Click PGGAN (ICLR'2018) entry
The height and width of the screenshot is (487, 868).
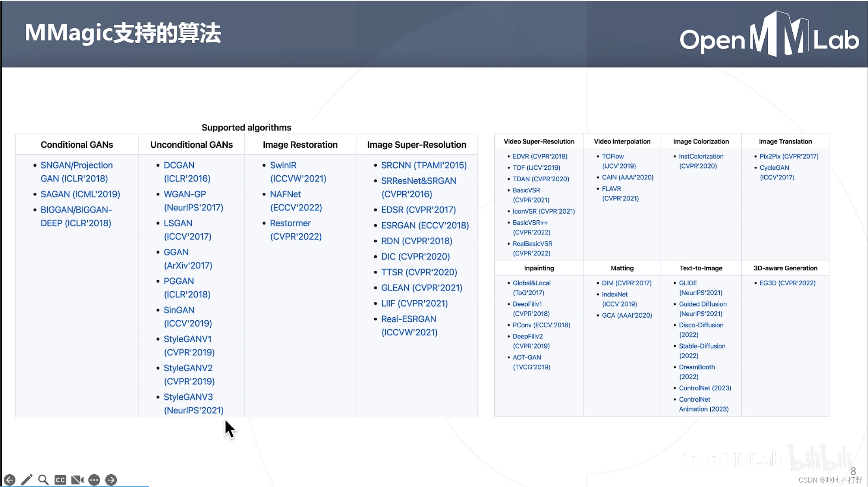[187, 288]
